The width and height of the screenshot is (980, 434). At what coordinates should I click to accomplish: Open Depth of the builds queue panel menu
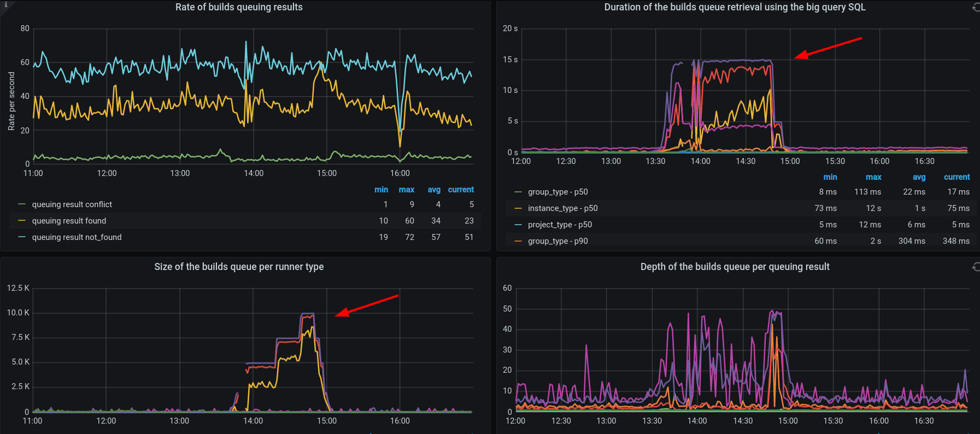click(735, 267)
